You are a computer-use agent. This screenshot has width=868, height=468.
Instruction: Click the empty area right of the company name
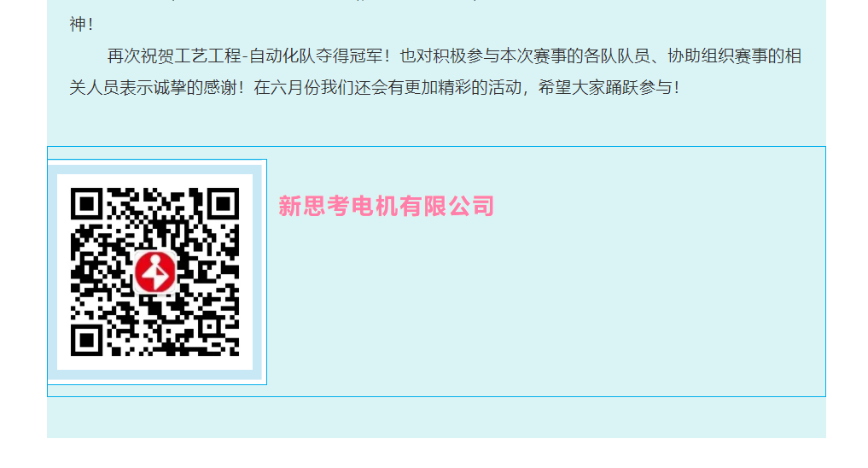click(659, 206)
